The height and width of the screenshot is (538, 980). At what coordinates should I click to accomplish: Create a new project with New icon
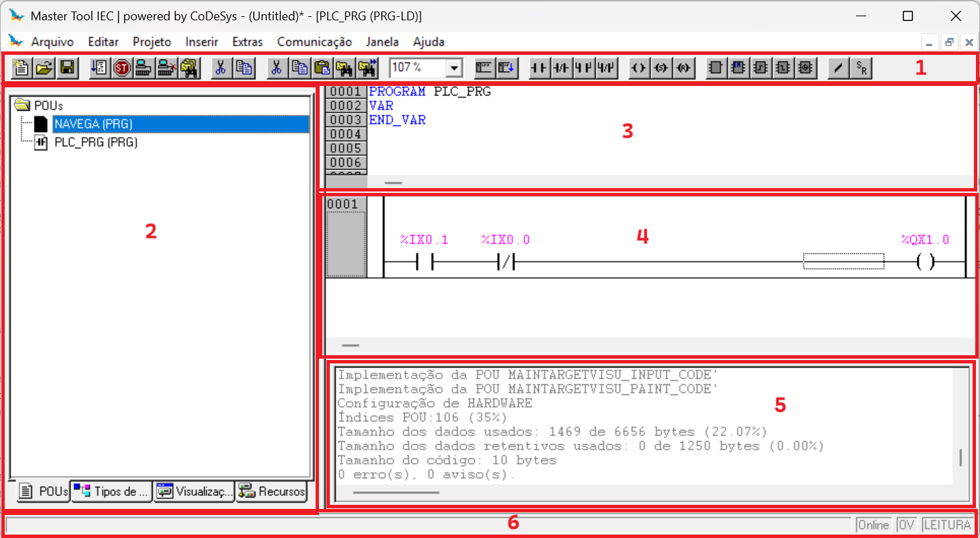pyautogui.click(x=22, y=68)
